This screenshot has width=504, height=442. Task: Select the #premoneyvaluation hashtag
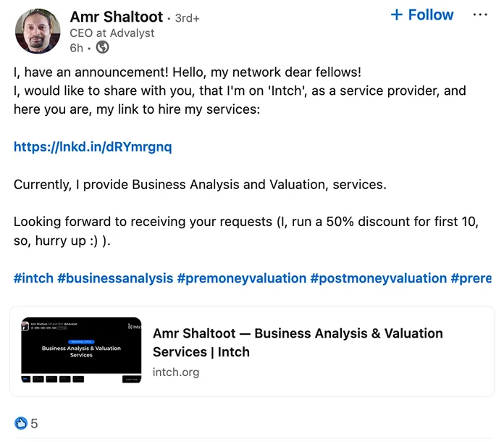click(241, 278)
